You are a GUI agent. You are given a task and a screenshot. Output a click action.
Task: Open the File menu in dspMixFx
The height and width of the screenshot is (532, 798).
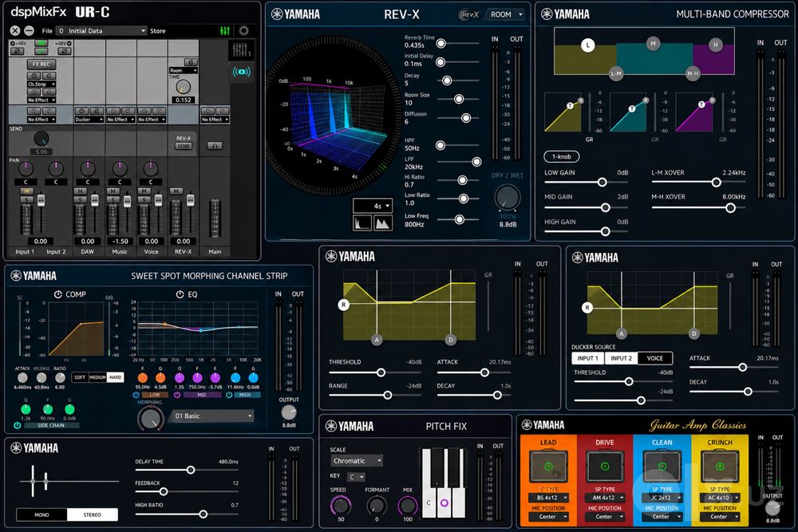coord(47,30)
